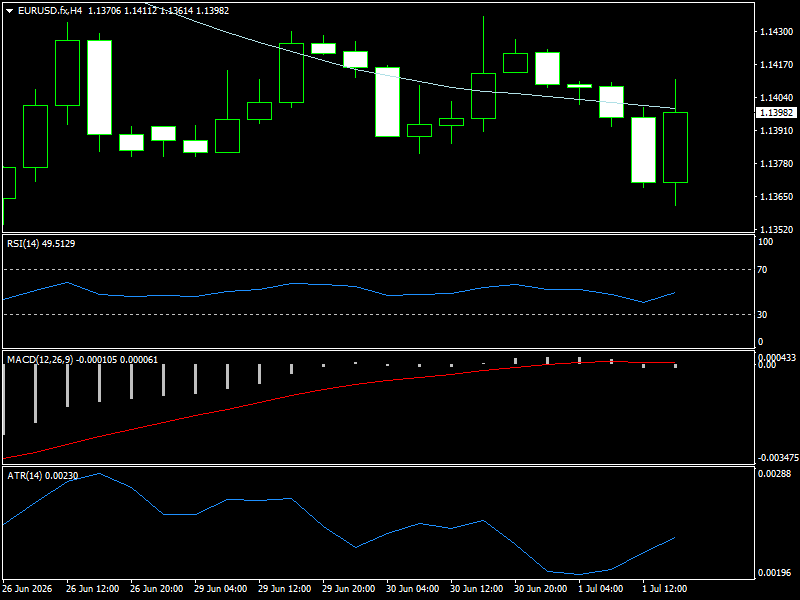Click the MACD scale value -0.003475
Screen dimensions: 800x600
[x=778, y=458]
